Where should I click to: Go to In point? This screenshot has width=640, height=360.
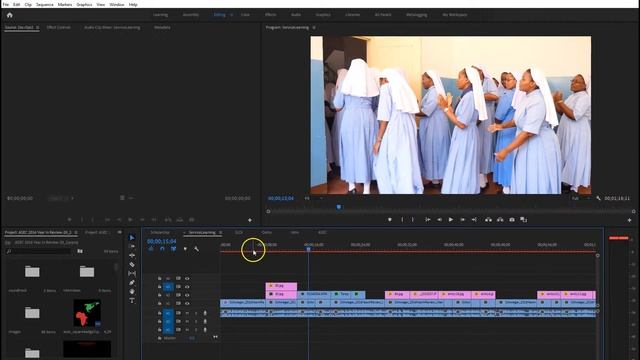[427, 220]
